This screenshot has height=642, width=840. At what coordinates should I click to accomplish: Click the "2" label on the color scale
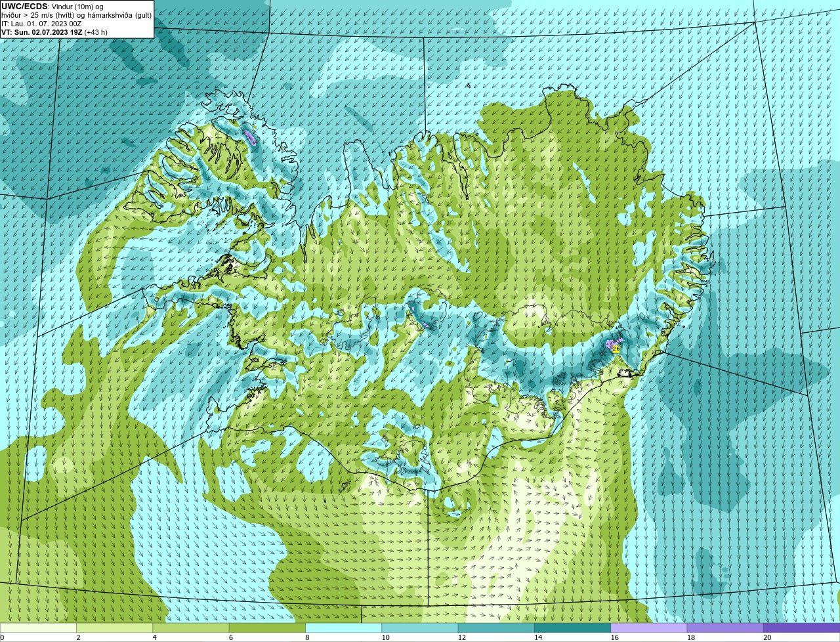coord(78,637)
